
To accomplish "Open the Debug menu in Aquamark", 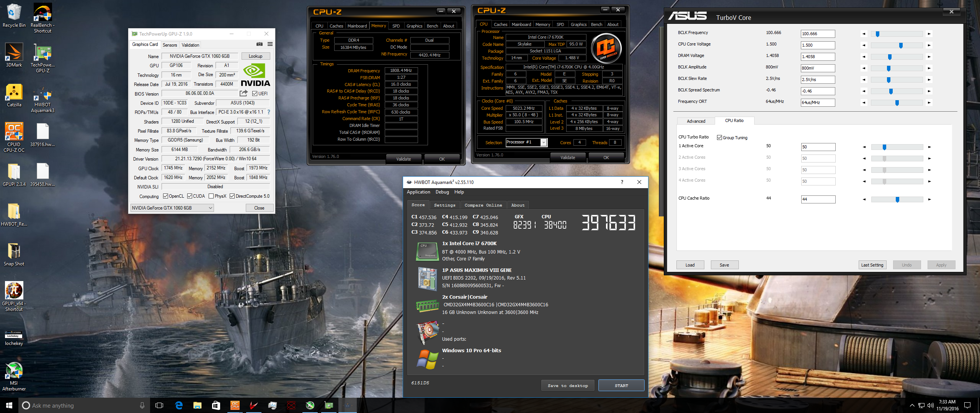I will [442, 192].
